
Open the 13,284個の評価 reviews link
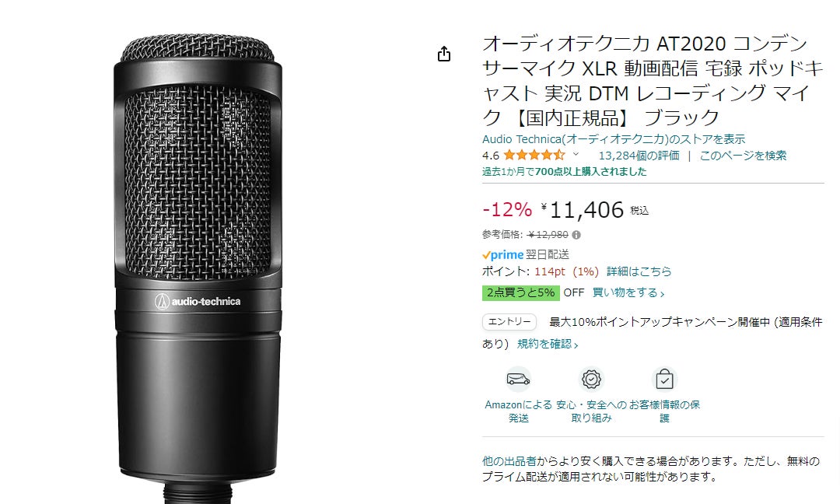(x=639, y=156)
